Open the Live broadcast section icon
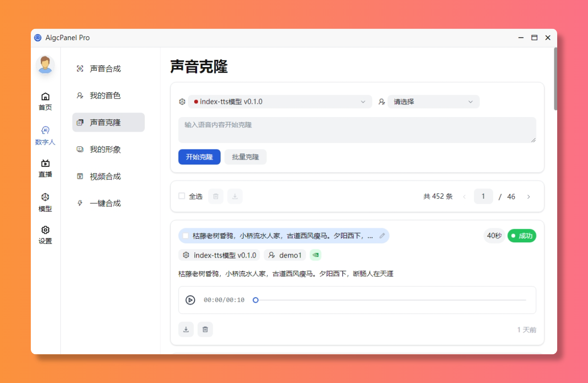 (45, 164)
